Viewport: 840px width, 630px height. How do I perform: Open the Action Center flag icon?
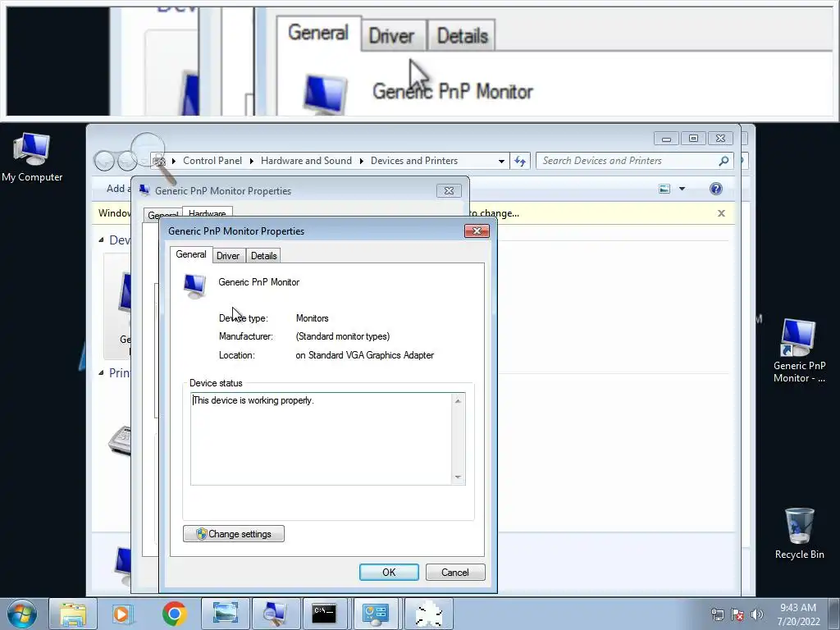pyautogui.click(x=737, y=614)
